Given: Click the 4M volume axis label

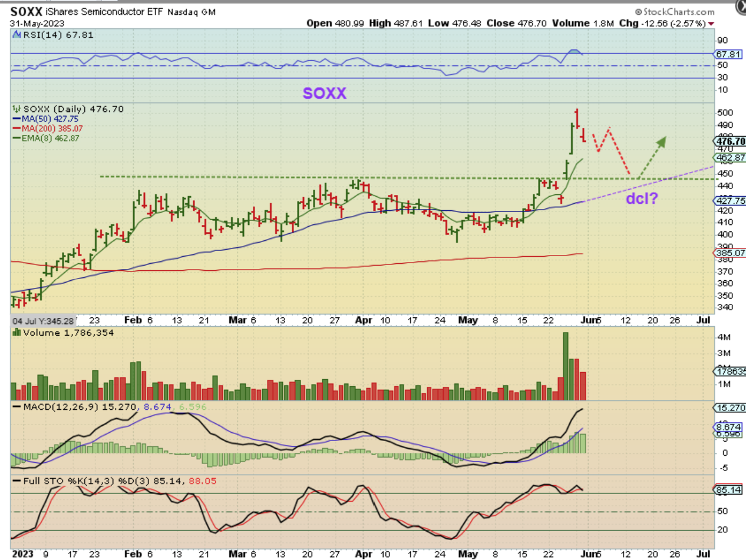Looking at the screenshot, I should 725,338.
